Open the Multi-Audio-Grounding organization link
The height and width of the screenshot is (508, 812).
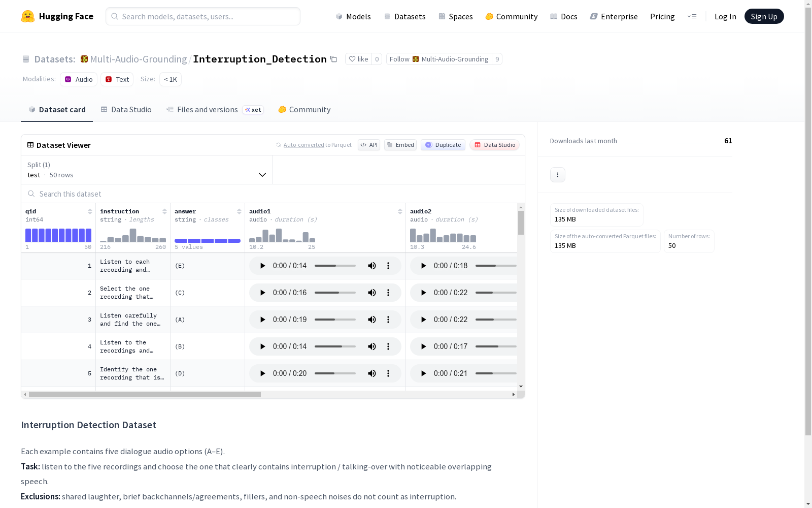click(139, 59)
